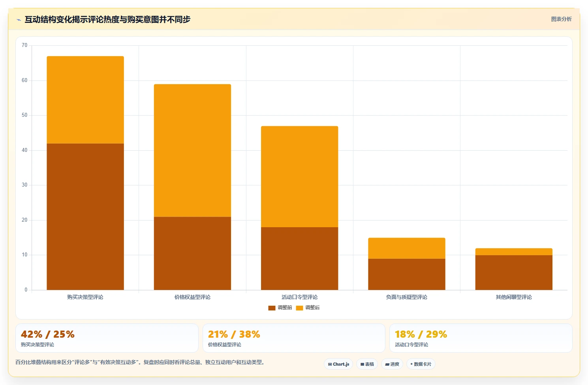Select the 调整后 bar segment of 价格权益型评论
The width and height of the screenshot is (588, 385).
192,150
